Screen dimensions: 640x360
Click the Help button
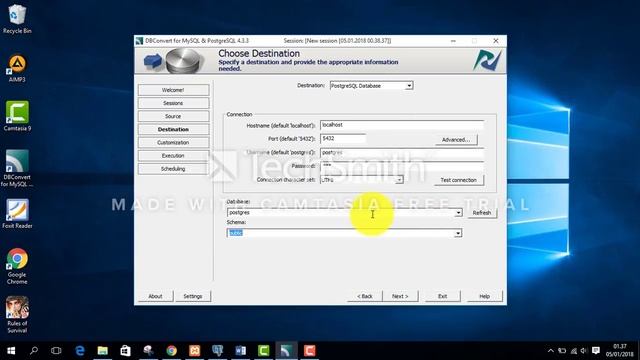pyautogui.click(x=484, y=296)
